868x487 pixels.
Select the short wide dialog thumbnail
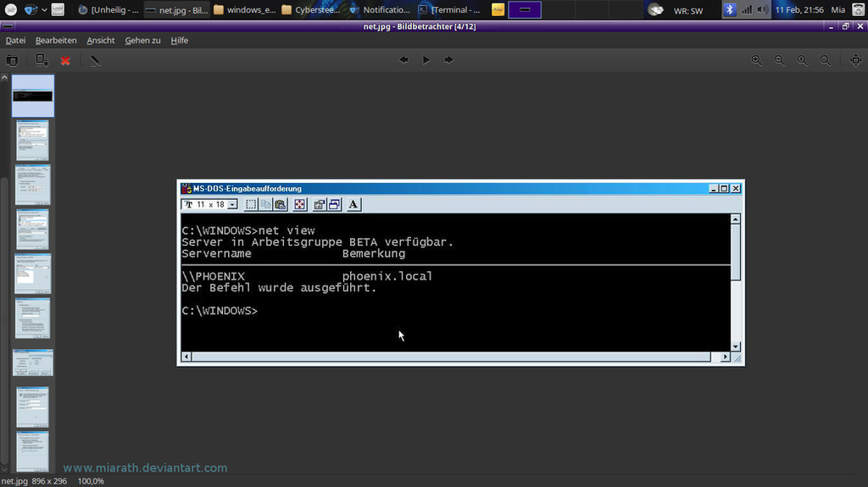(x=33, y=362)
